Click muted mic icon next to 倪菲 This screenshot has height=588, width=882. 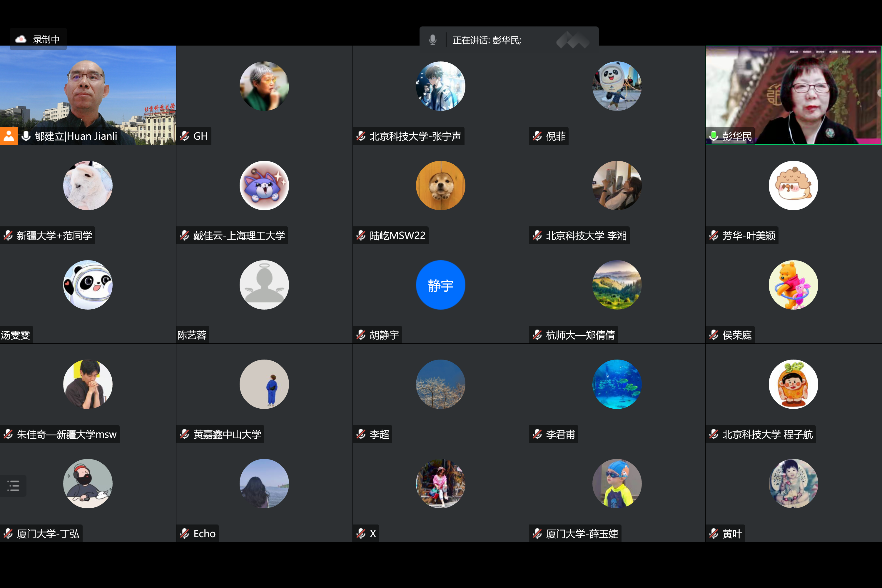[x=537, y=136]
